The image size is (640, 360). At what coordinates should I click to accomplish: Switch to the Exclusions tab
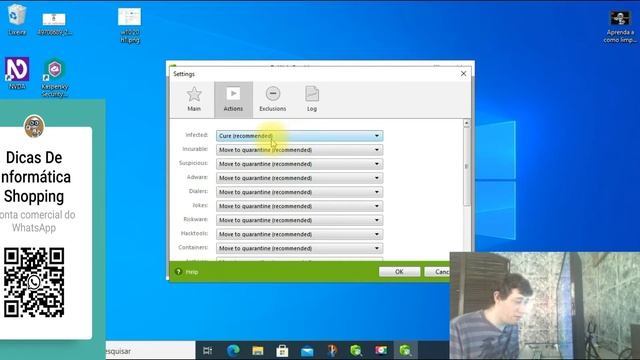coord(273,99)
